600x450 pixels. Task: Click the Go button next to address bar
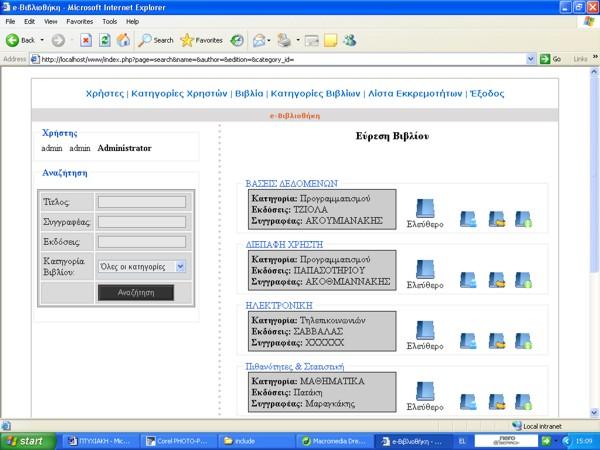[x=550, y=59]
